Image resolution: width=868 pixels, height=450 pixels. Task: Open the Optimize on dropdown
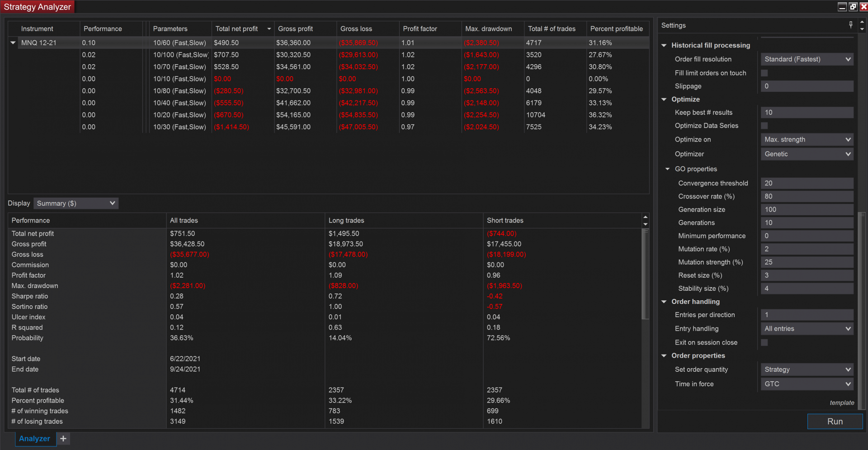(807, 139)
